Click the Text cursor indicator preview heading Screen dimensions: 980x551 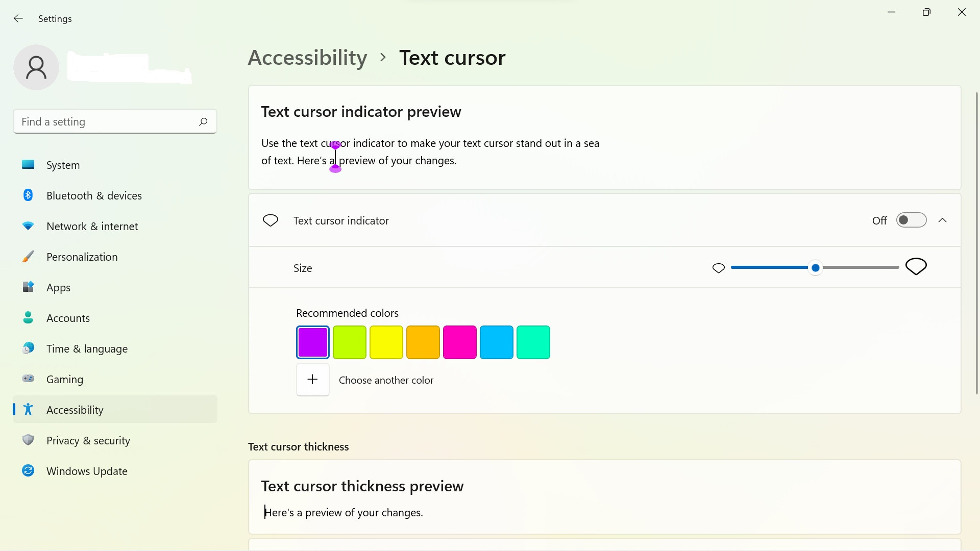[x=361, y=112]
